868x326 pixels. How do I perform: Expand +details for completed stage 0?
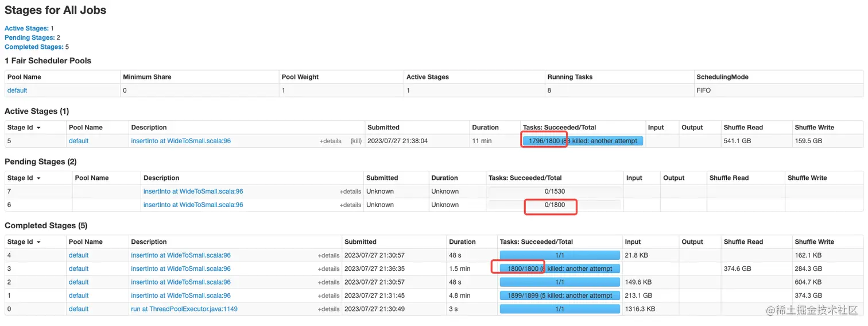[329, 309]
